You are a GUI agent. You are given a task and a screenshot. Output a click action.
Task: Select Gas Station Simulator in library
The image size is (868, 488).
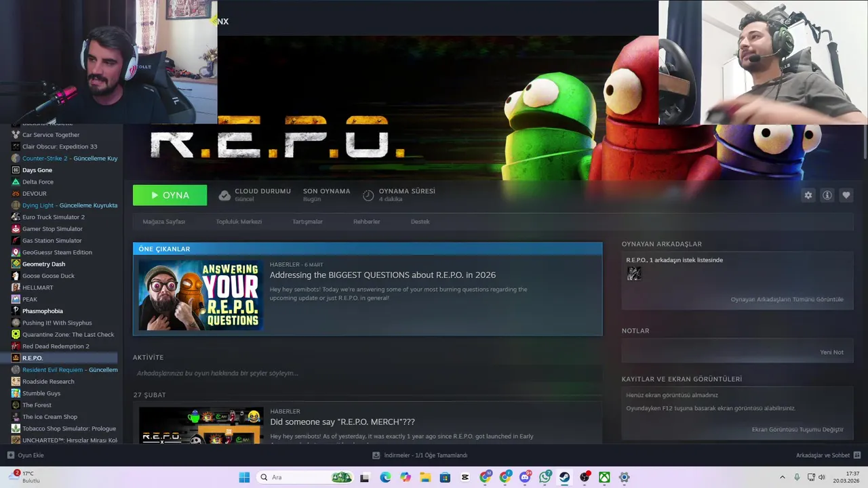[x=52, y=241]
